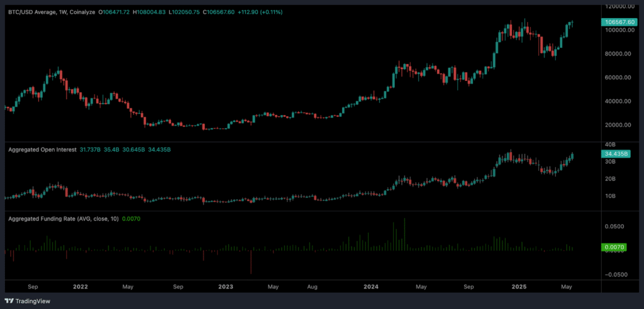Click the O106471.72 open value
644x309 pixels.
[x=114, y=13]
